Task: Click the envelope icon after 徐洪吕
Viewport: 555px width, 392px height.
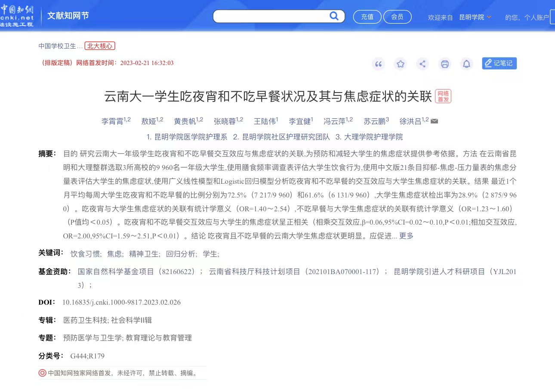Action: click(434, 121)
